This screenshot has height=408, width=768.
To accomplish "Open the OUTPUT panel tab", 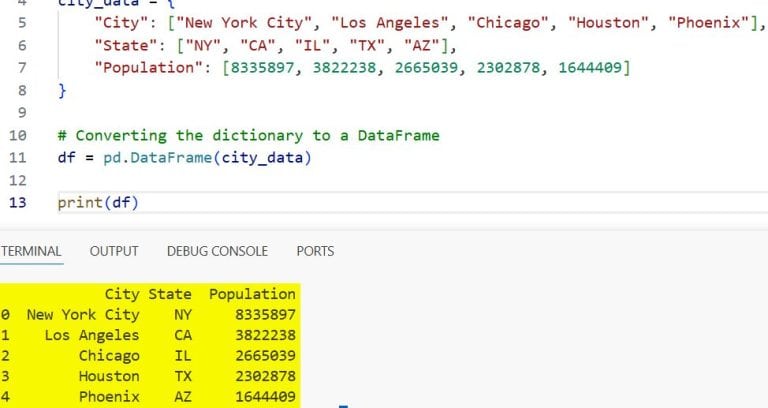I will point(114,251).
